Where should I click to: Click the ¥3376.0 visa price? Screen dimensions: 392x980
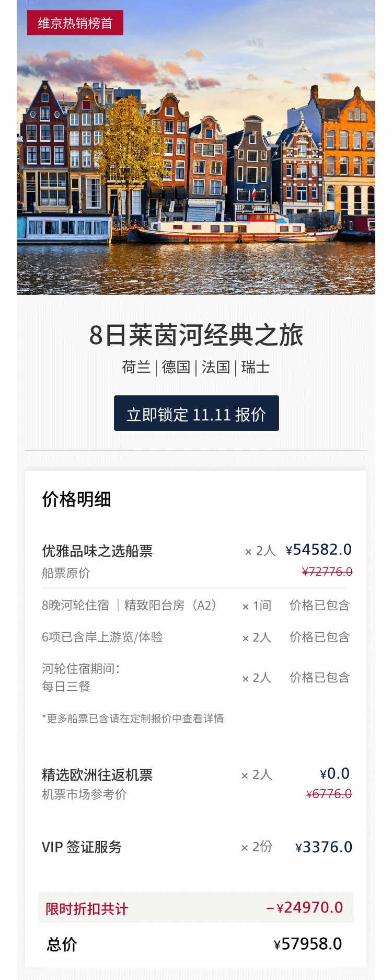tap(324, 847)
